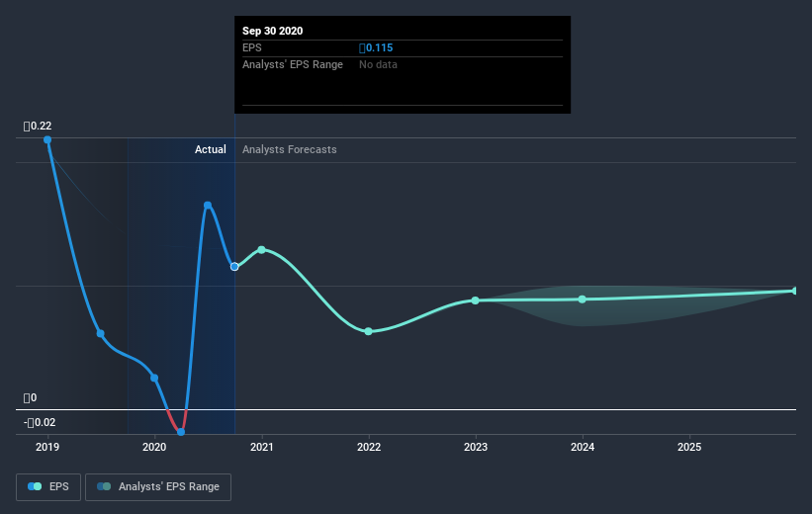Click the Analysts' EPS Range tooltip row label

(x=293, y=64)
